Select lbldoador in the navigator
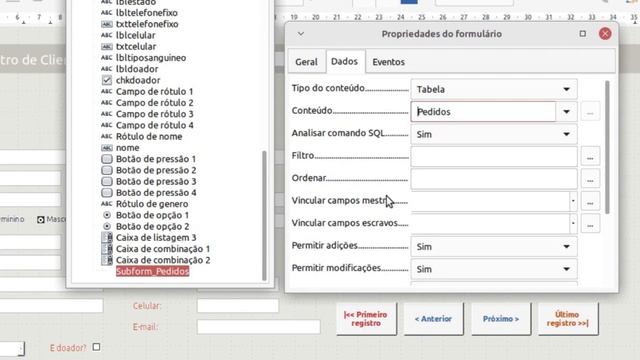 130,69
